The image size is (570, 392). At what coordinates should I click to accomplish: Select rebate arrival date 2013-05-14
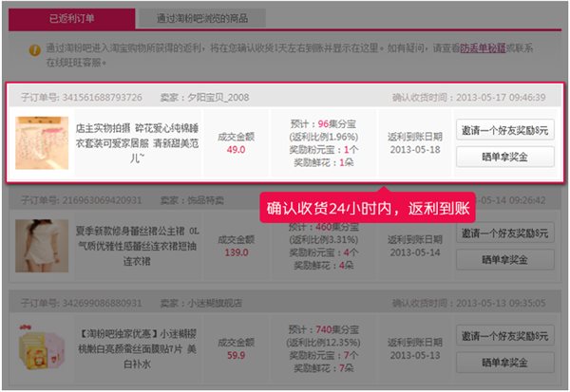[415, 252]
